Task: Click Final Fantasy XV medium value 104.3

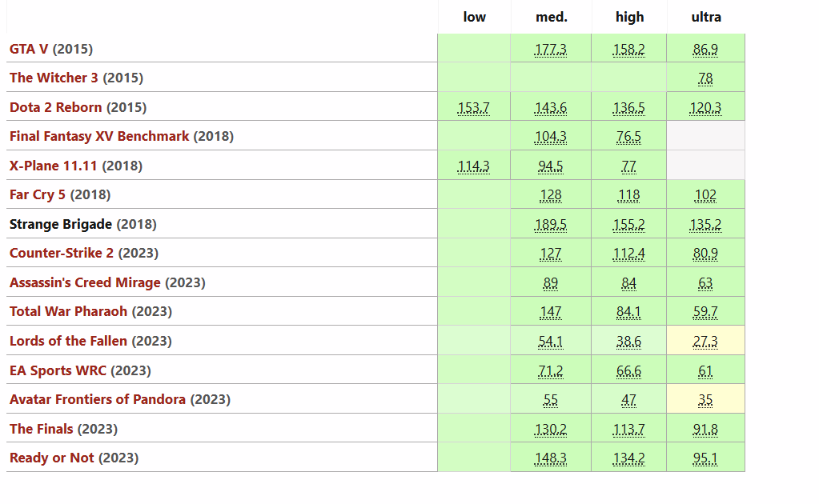Action: (551, 137)
